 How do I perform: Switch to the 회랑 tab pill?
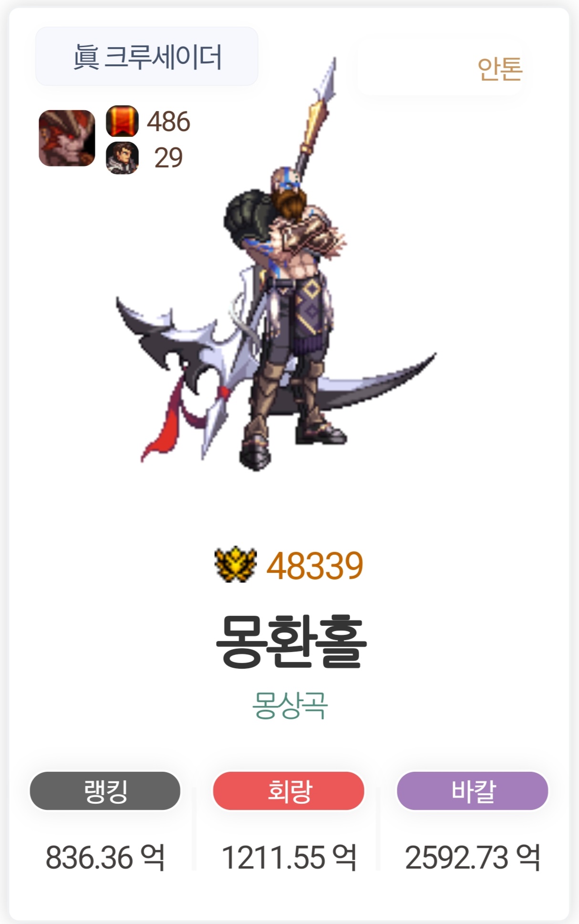coord(289,791)
